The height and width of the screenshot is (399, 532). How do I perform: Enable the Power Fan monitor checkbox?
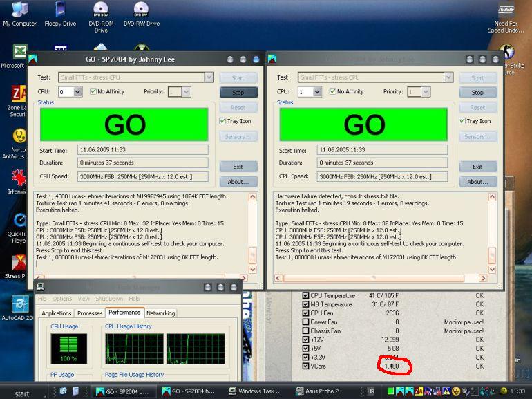(x=306, y=322)
